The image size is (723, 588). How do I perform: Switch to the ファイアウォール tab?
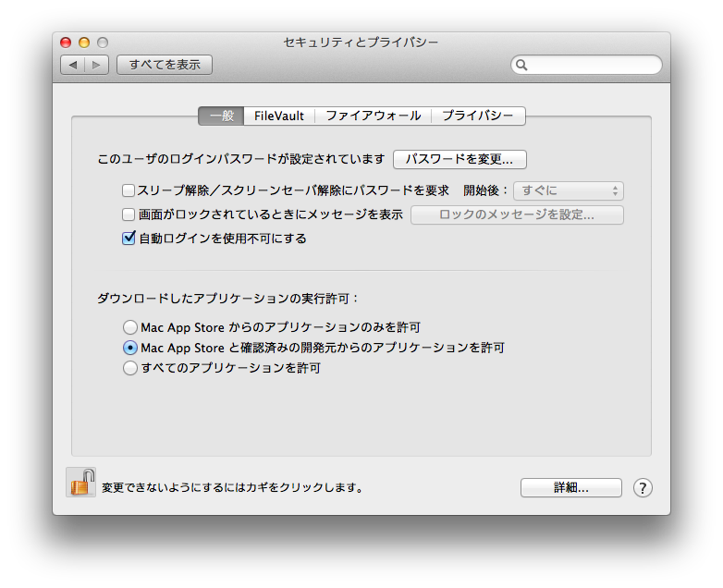(x=373, y=116)
